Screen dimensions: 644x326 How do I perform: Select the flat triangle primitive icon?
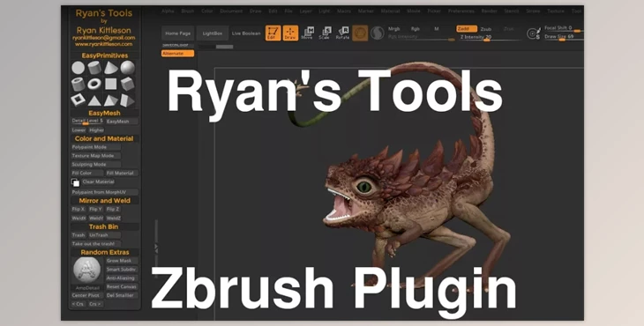pos(94,100)
